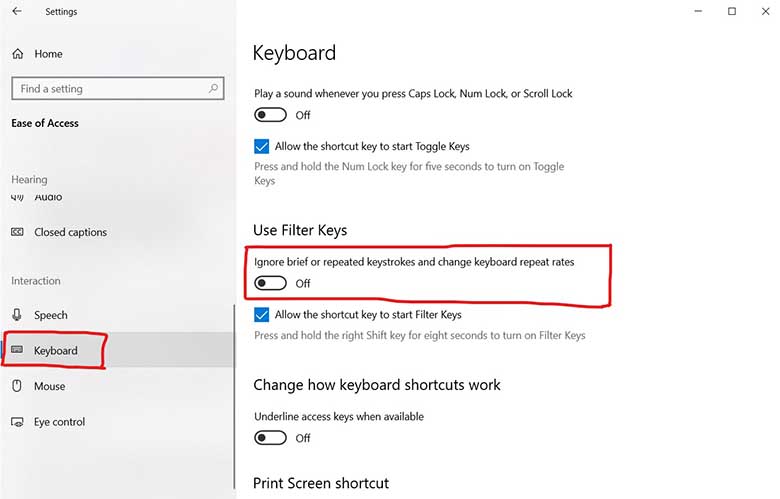780x499 pixels.
Task: Click the Home icon in sidebar
Action: 17,54
